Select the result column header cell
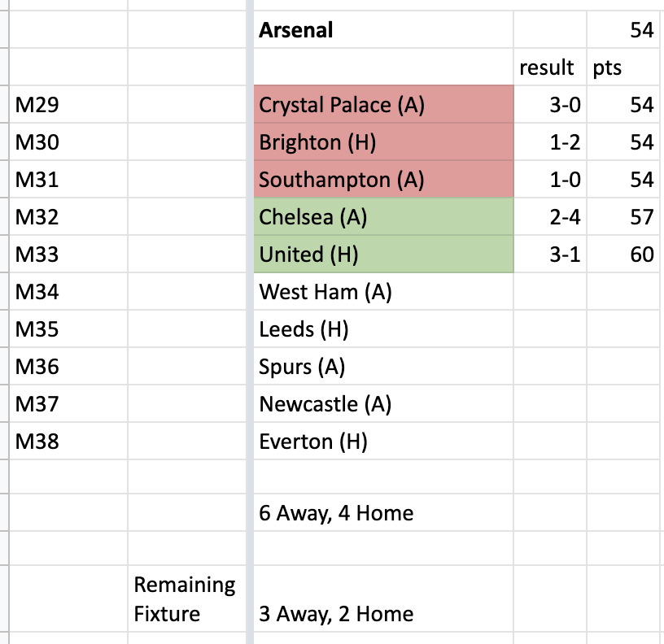 click(x=550, y=67)
